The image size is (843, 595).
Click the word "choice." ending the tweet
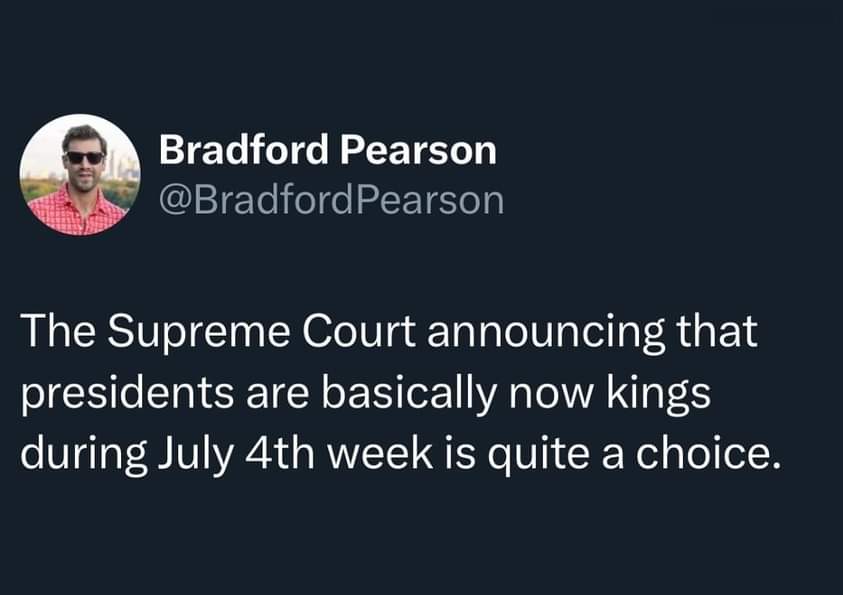click(x=708, y=454)
